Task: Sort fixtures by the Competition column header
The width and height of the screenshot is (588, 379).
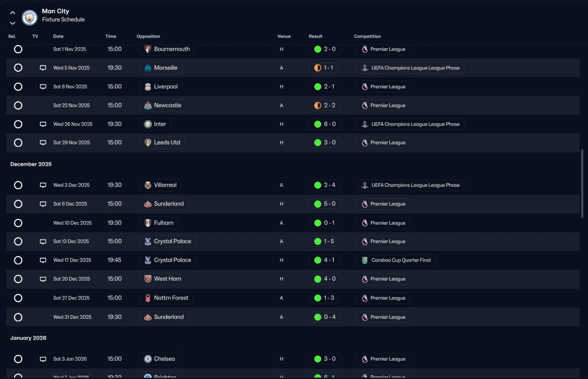Action: 367,36
